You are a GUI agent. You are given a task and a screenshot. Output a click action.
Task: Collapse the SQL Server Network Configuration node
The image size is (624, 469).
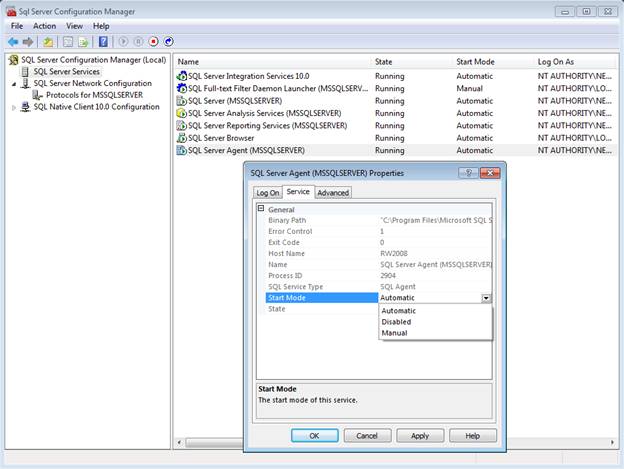[14, 84]
